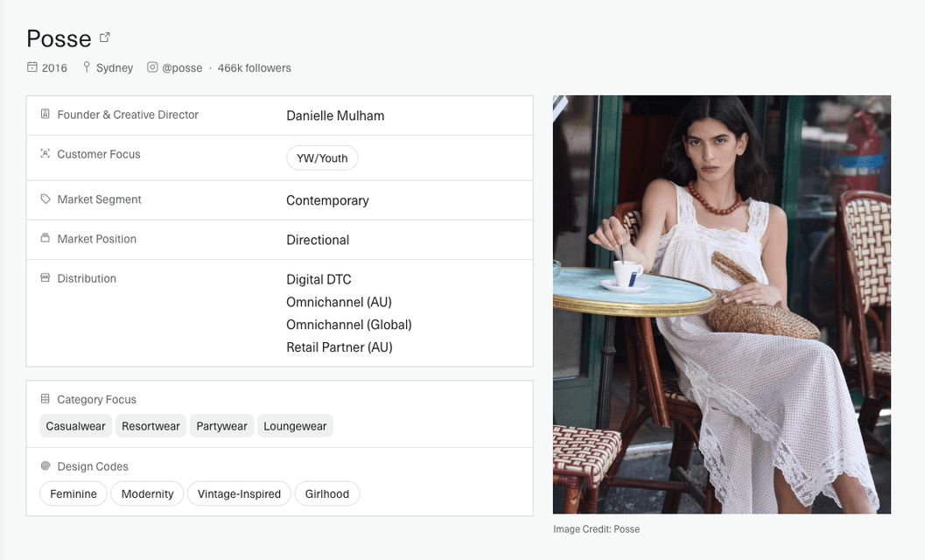
Task: Pick the Vintage-Inspired design code pill
Action: coord(239,493)
